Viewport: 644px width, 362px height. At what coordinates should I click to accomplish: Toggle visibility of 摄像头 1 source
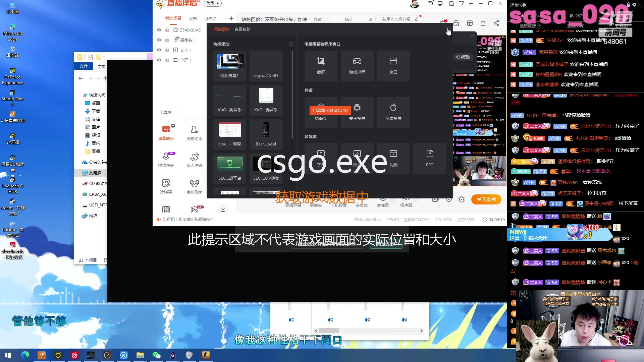(x=159, y=40)
